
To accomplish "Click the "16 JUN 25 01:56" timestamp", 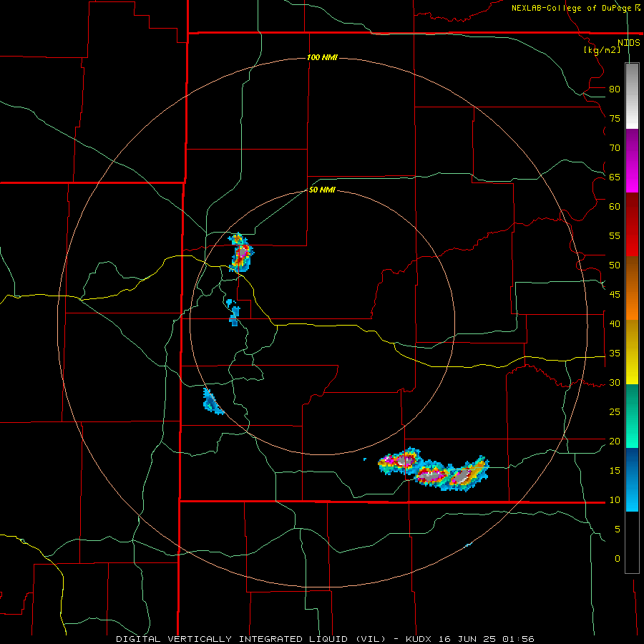I will coord(487,639).
